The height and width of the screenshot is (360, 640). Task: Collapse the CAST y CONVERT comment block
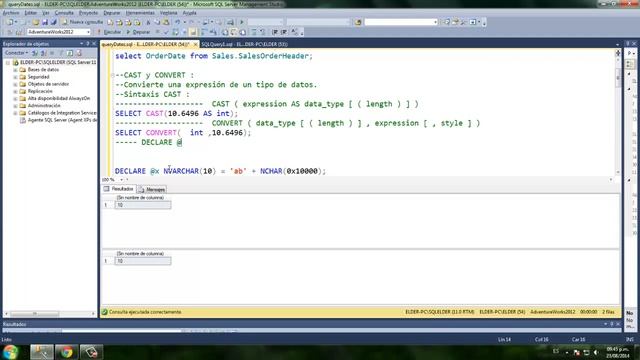point(112,75)
